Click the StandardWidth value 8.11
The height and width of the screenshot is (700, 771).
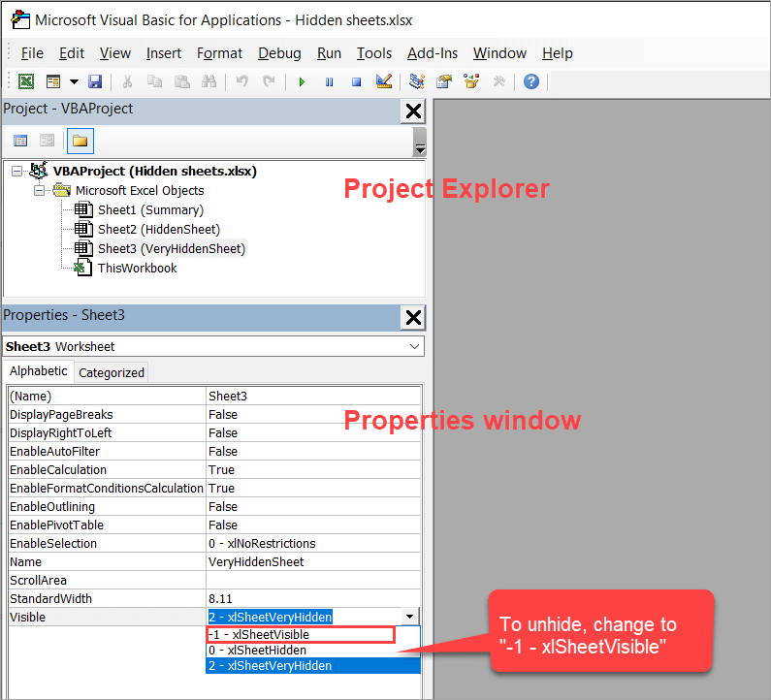313,598
